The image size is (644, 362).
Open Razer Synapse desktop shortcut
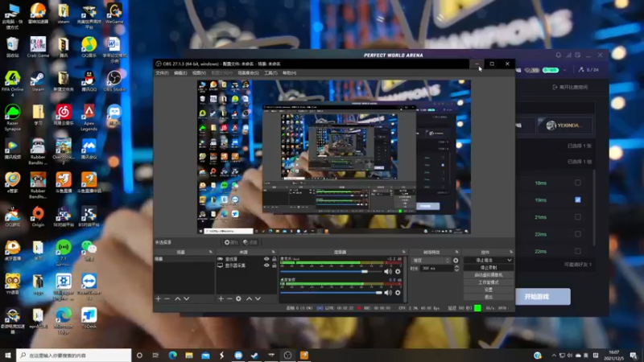pyautogui.click(x=12, y=117)
